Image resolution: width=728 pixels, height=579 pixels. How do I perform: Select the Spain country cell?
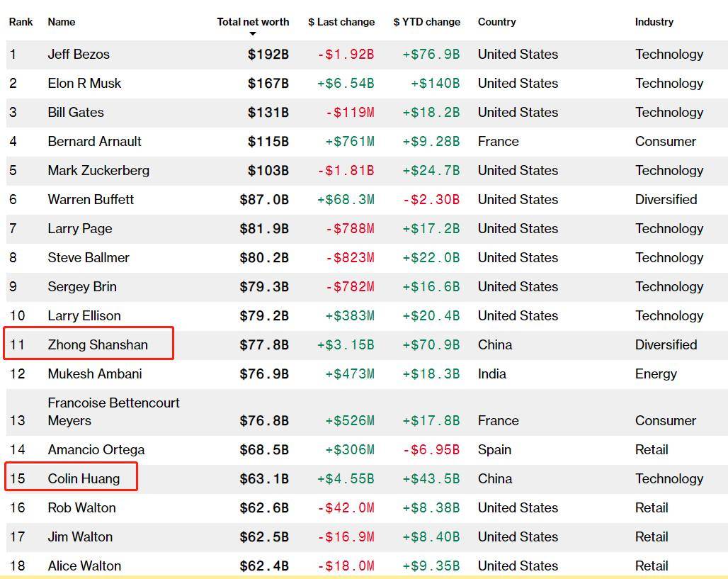[x=494, y=450]
